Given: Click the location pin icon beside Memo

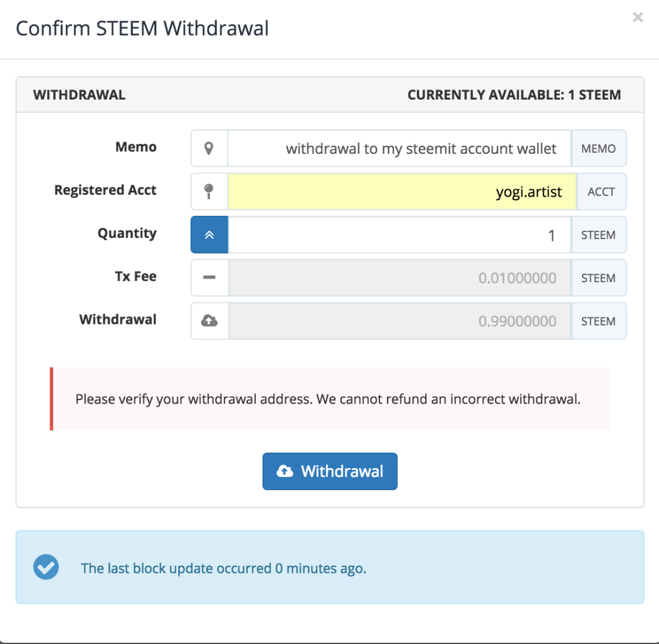Looking at the screenshot, I should (x=209, y=148).
